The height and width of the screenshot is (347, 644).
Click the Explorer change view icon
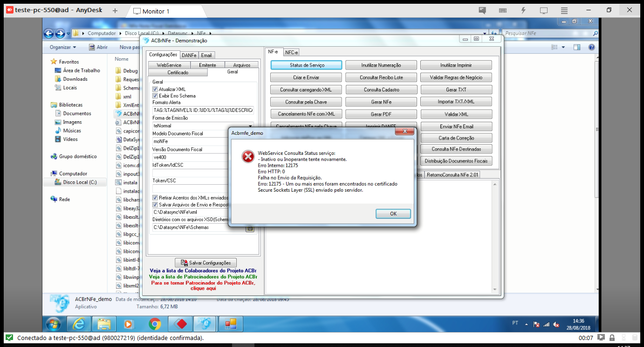(555, 47)
